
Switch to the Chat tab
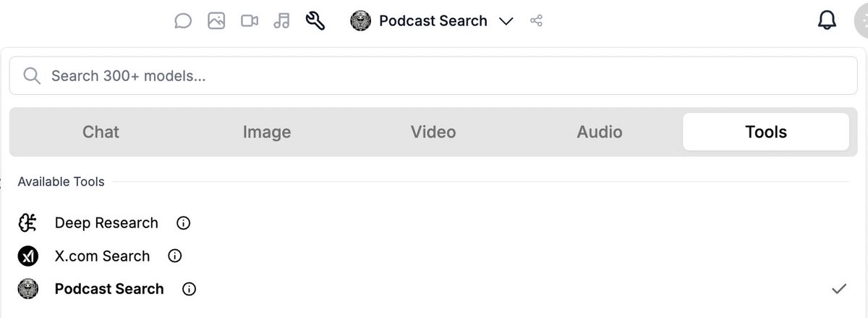[101, 132]
